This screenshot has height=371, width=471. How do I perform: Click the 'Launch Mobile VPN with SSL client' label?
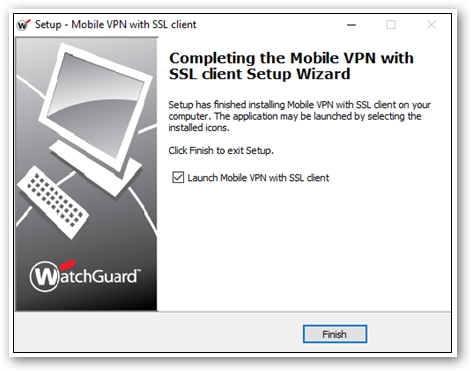[258, 178]
